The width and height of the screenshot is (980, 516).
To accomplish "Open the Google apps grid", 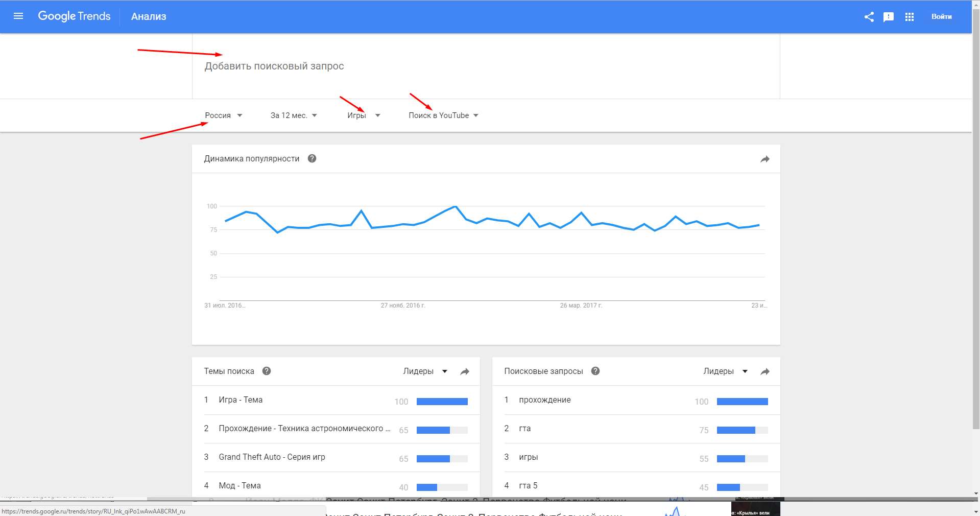I will pos(909,17).
